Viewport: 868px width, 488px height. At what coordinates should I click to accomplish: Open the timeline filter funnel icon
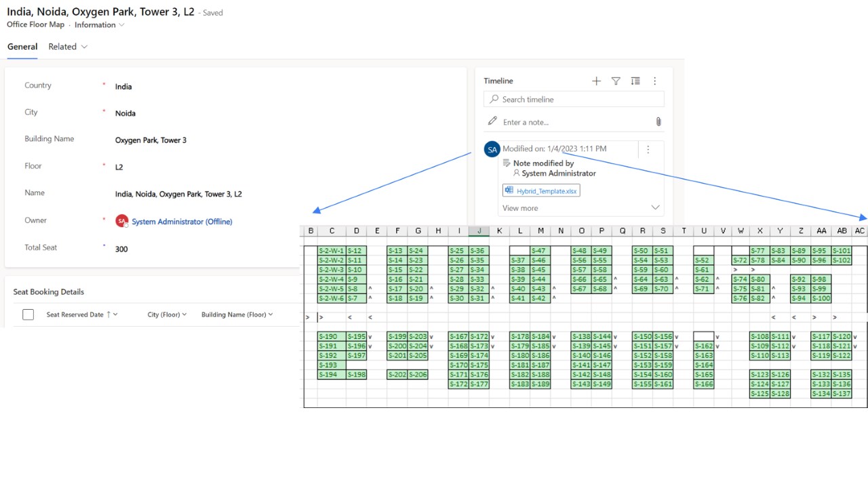616,81
